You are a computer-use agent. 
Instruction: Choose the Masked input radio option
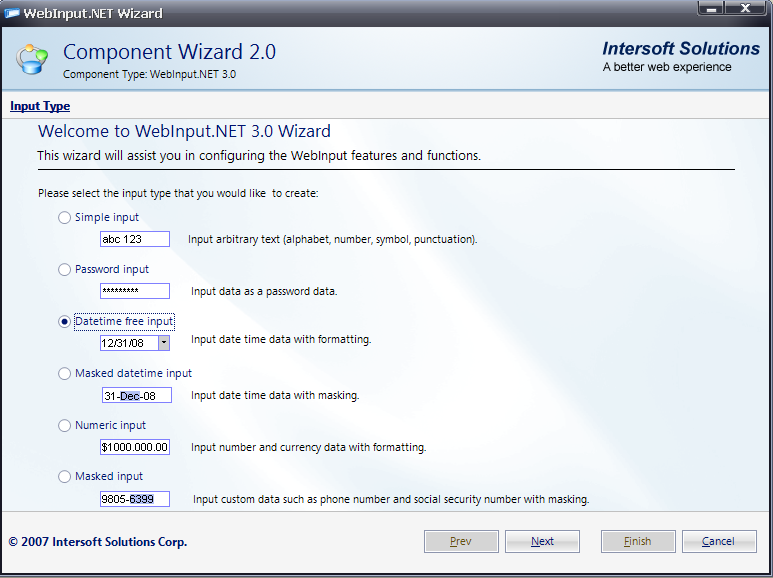coord(65,477)
